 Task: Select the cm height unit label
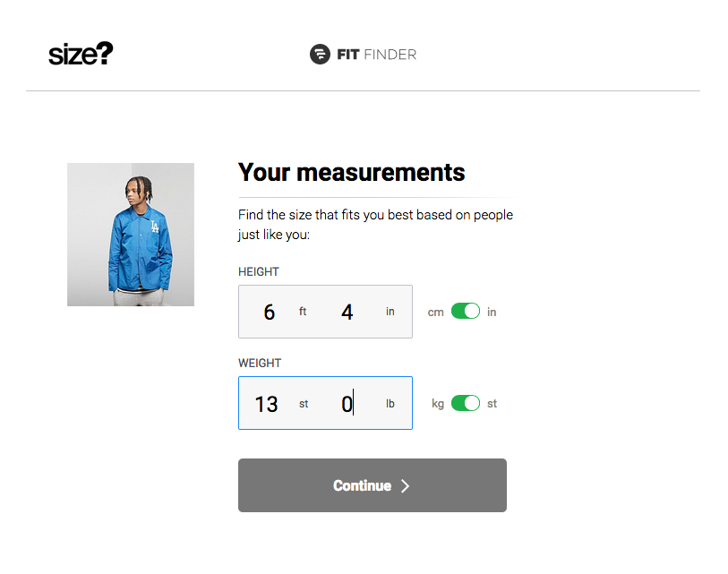436,313
